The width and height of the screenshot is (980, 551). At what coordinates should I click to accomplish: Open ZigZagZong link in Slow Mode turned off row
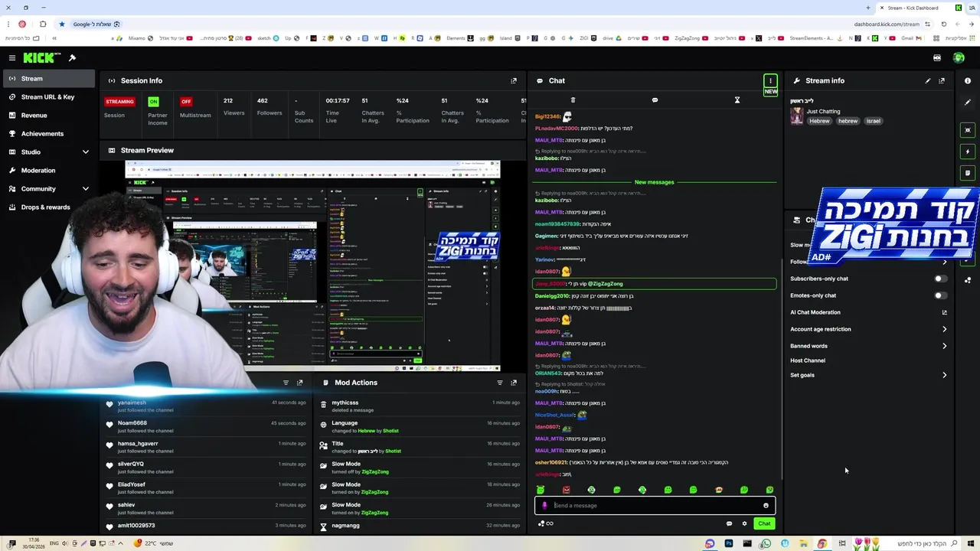click(x=374, y=471)
